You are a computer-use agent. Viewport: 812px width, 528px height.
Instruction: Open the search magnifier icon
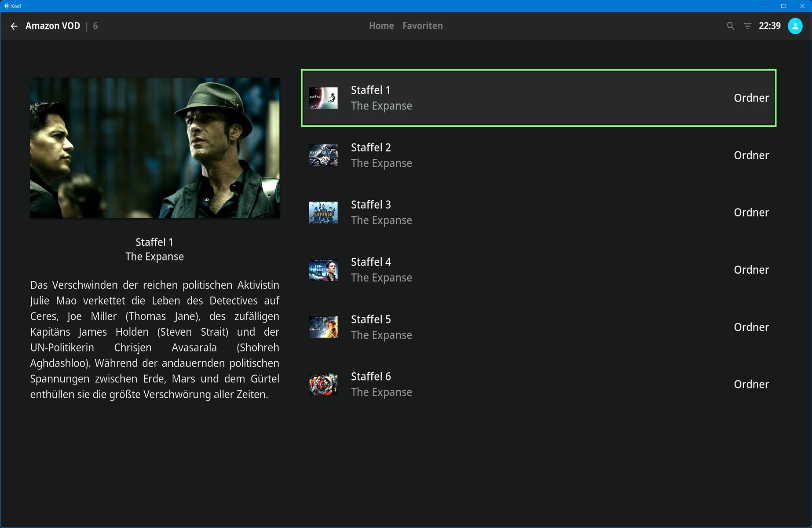pos(731,26)
